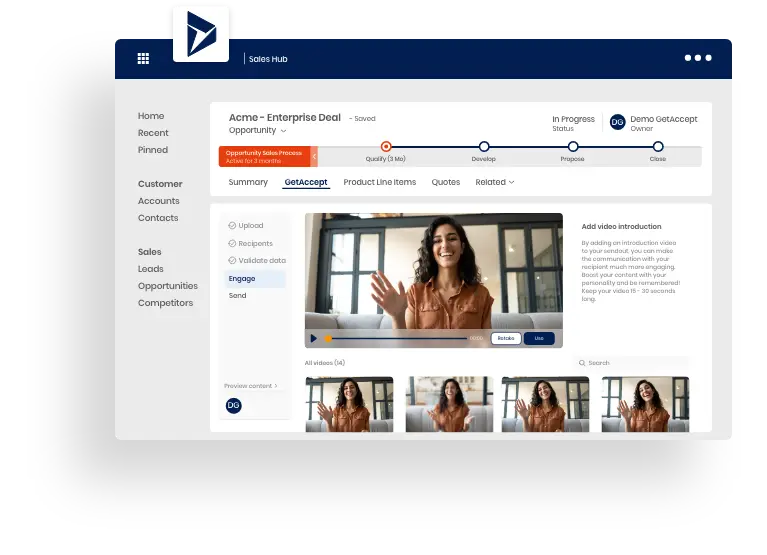Click the DG owner avatar in header
This screenshot has width=767, height=555.
point(617,122)
